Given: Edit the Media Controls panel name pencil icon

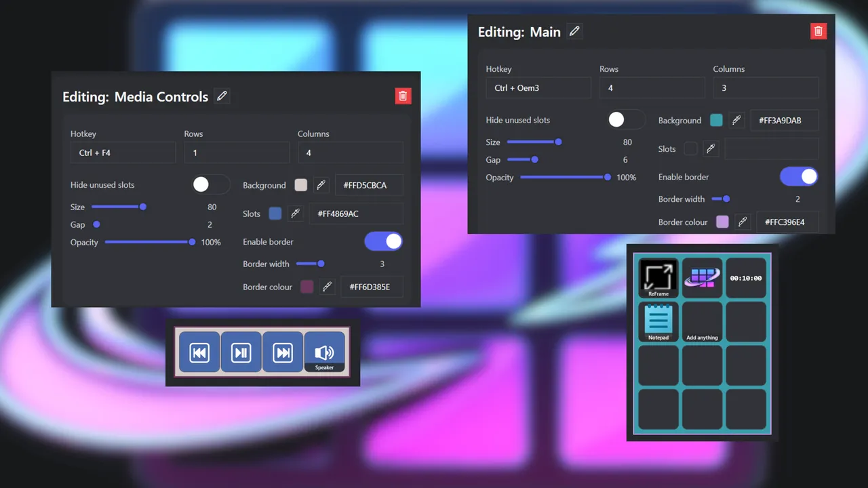Looking at the screenshot, I should pos(222,96).
